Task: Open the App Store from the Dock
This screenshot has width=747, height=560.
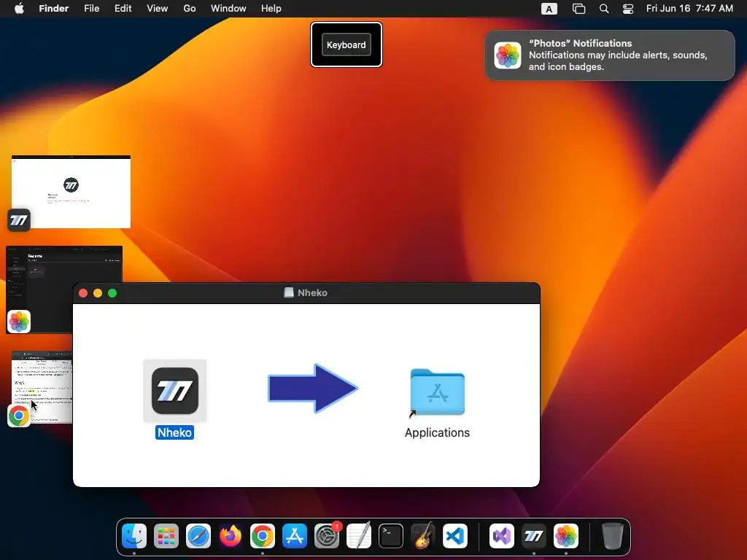Action: 295,536
